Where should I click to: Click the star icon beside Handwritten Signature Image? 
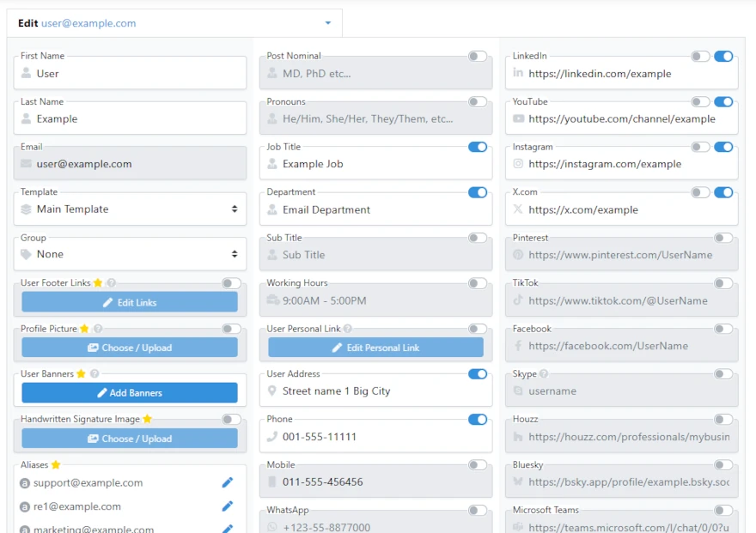[147, 420]
